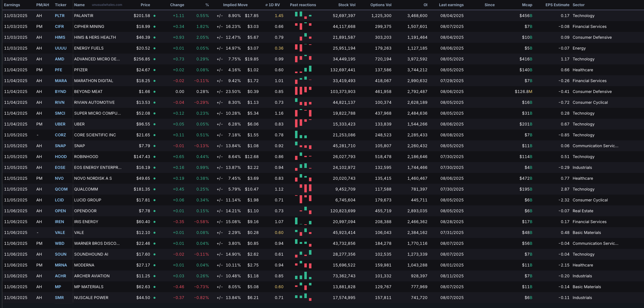Sort table by Price header
Viewport: 644px width, 308px height.
(145, 5)
